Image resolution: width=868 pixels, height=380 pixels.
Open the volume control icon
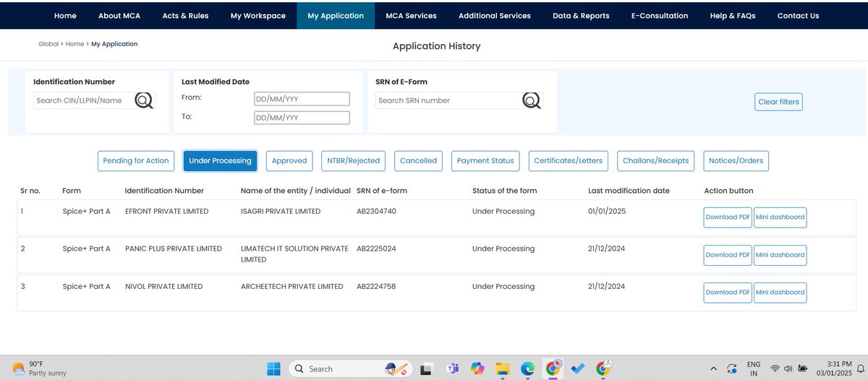(x=788, y=368)
